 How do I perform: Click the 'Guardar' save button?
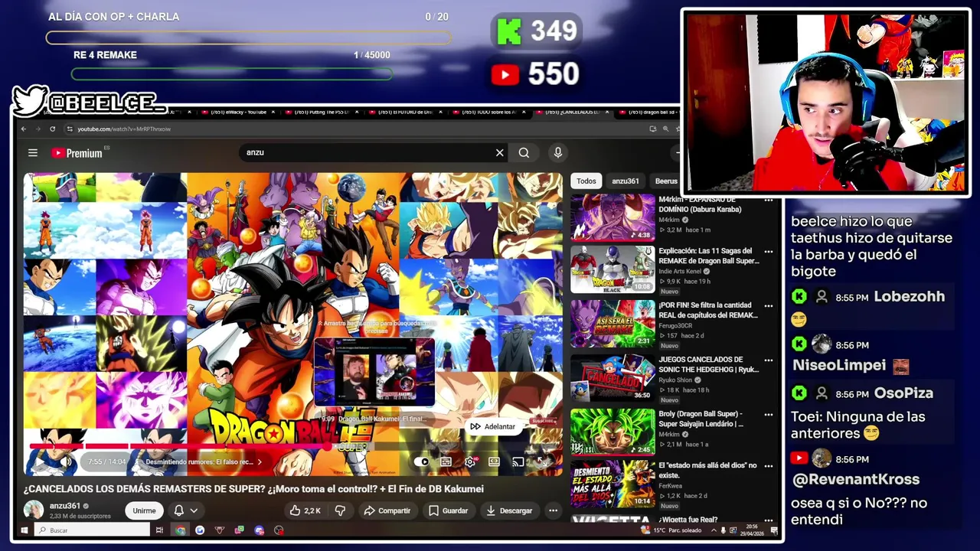[x=448, y=510]
